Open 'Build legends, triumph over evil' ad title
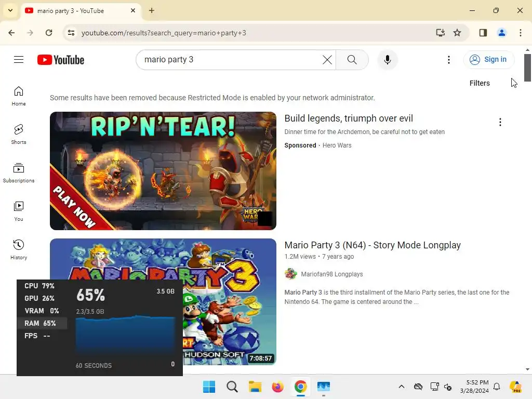 click(x=349, y=118)
